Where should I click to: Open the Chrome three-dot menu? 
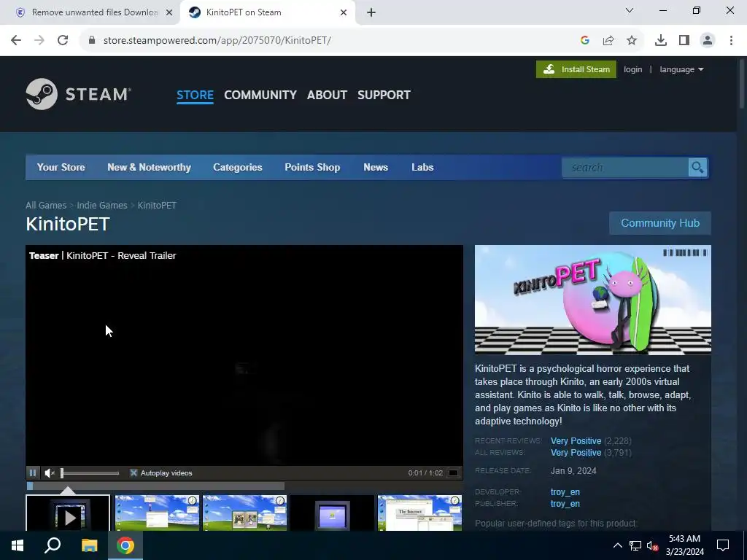(731, 40)
